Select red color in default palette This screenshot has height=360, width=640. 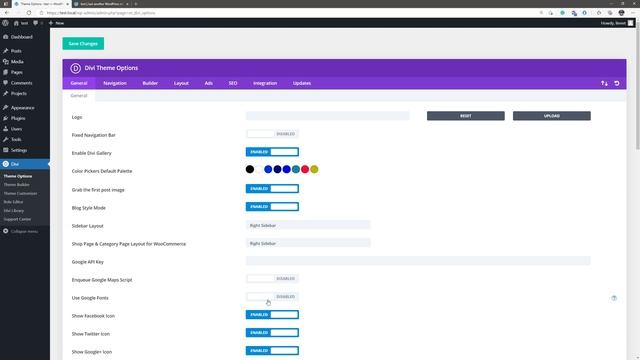305,169
